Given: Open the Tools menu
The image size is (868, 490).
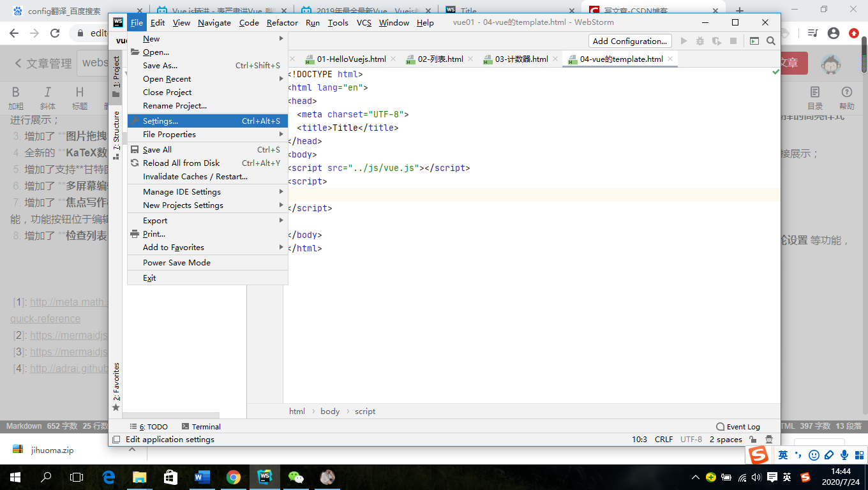Looking at the screenshot, I should pyautogui.click(x=338, y=22).
